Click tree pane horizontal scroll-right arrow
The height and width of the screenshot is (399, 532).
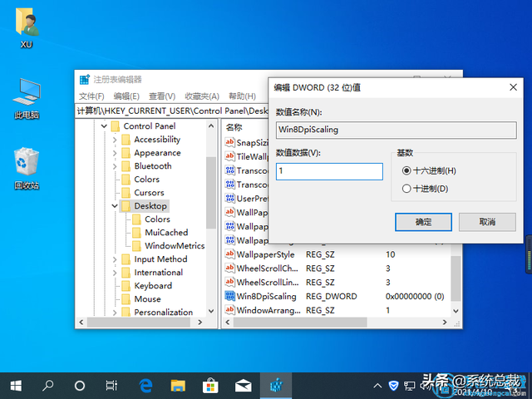pyautogui.click(x=200, y=323)
